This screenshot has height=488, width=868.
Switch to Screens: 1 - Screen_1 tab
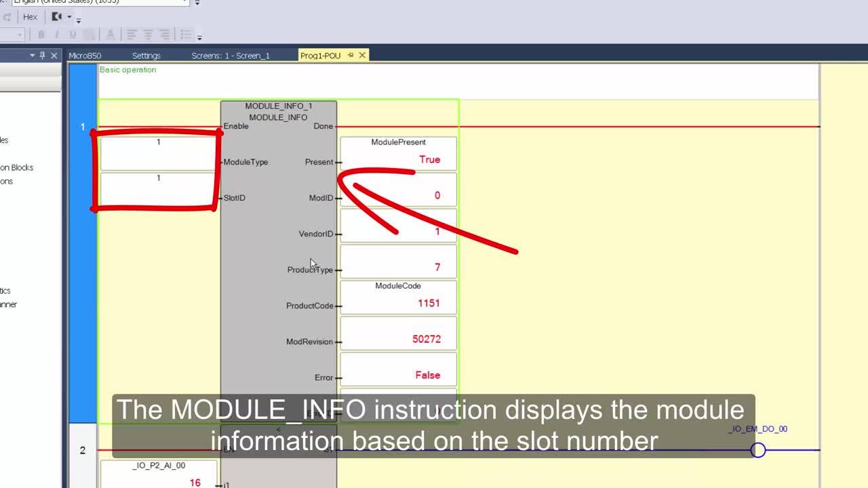click(231, 56)
